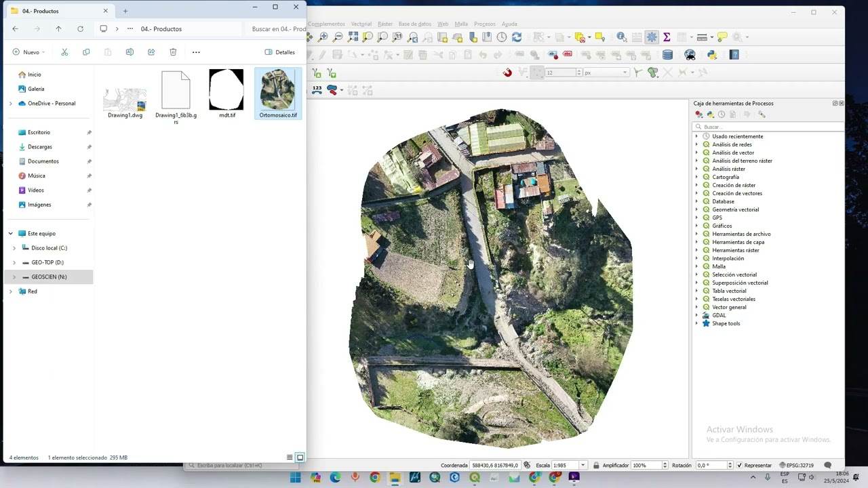Click Zoom Full extent icon in QGIS

pos(353,37)
